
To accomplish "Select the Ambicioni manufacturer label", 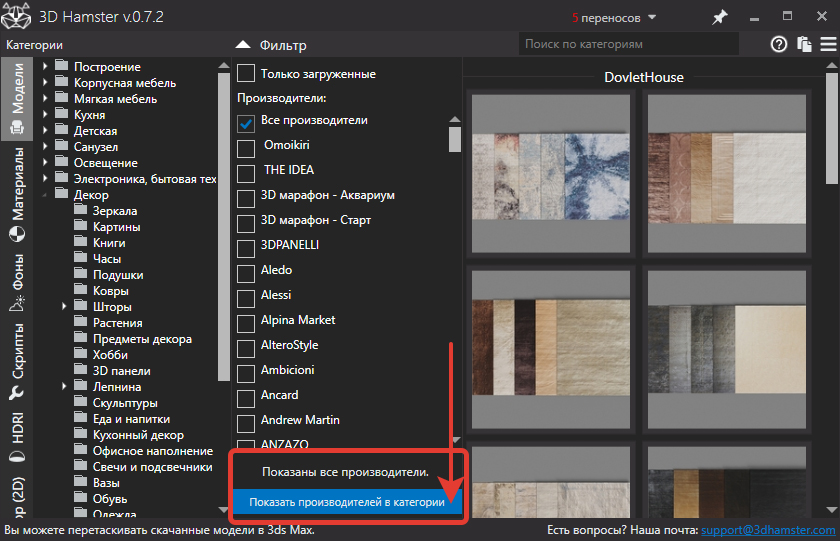I will pyautogui.click(x=288, y=370).
